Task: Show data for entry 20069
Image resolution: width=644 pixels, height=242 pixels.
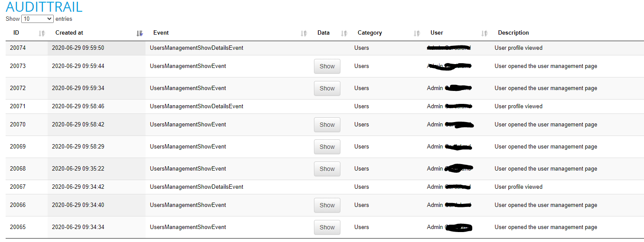Action: (327, 147)
